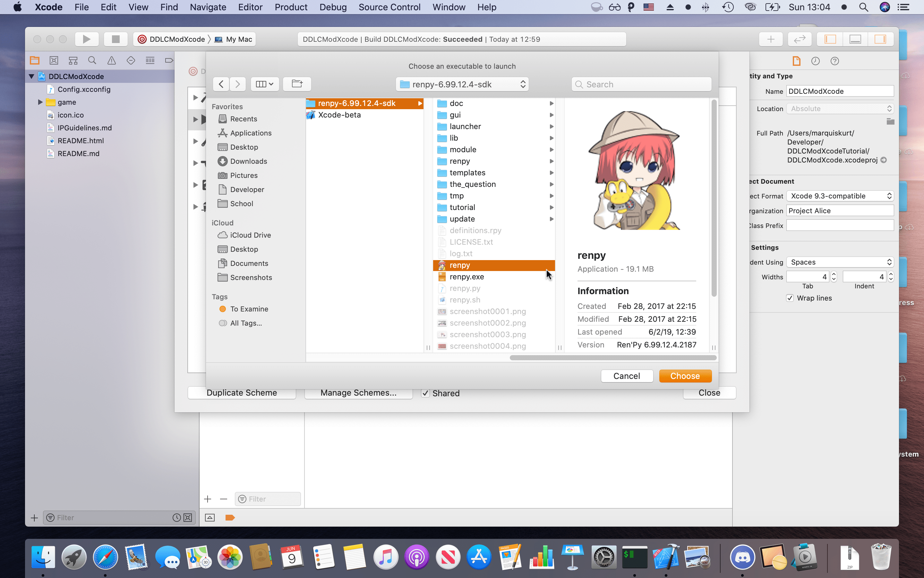
Task: Go back in the file chooser
Action: 221,84
